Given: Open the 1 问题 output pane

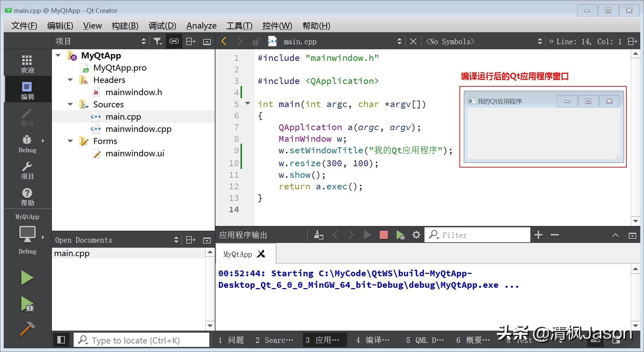Looking at the screenshot, I should tap(232, 340).
